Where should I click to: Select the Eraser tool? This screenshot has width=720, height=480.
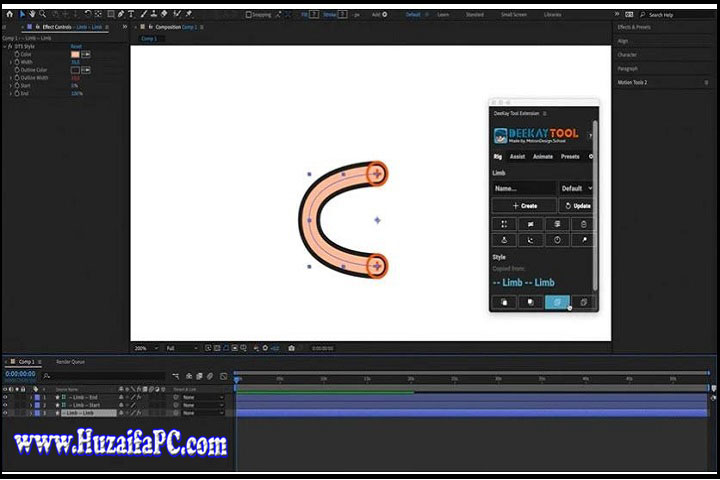point(164,14)
